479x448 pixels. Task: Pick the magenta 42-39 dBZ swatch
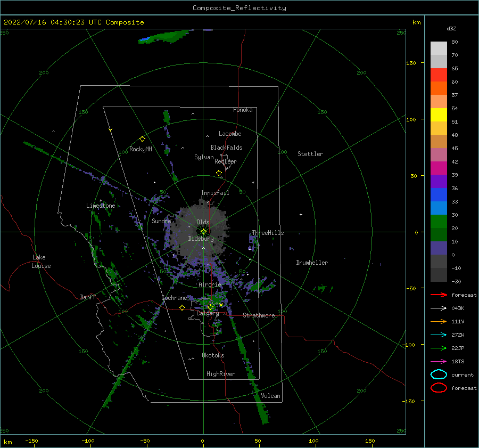(439, 168)
